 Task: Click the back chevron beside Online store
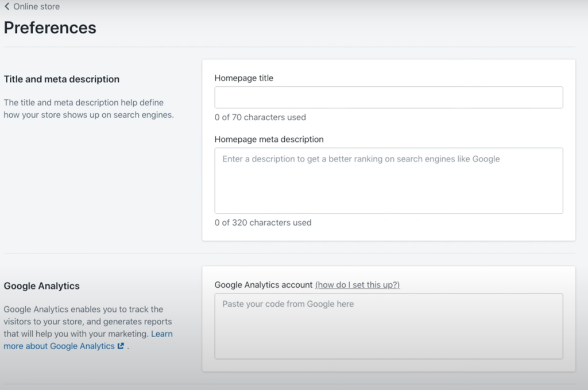point(7,7)
